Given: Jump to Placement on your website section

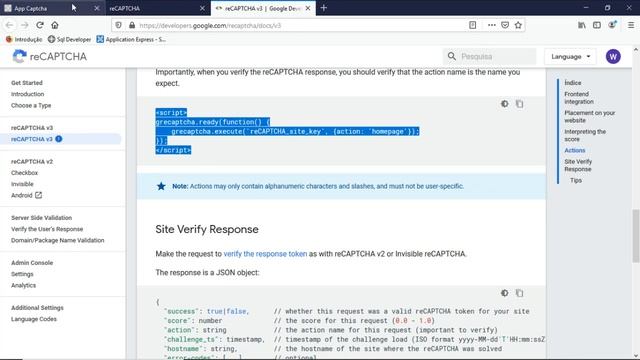Looking at the screenshot, I should (x=589, y=117).
